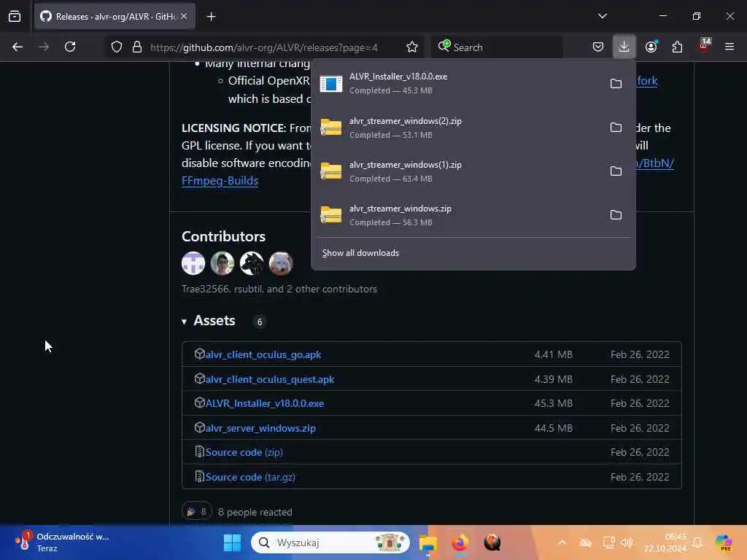Viewport: 747px width, 560px height.
Task: Open the weather widget Odczuwalność
Action: pyautogui.click(x=63, y=542)
